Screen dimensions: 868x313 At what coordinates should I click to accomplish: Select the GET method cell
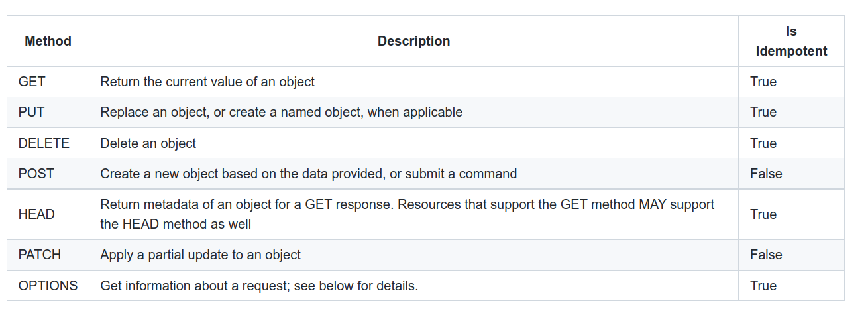pos(32,82)
